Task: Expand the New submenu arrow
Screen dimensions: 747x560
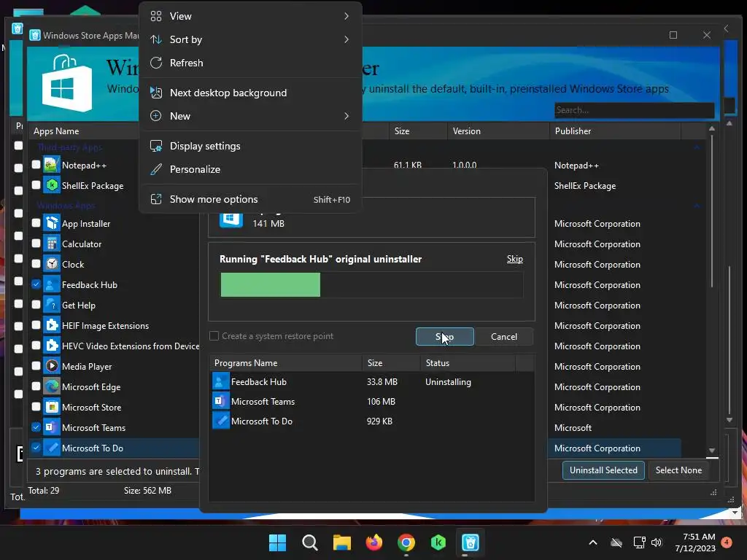Action: (347, 116)
